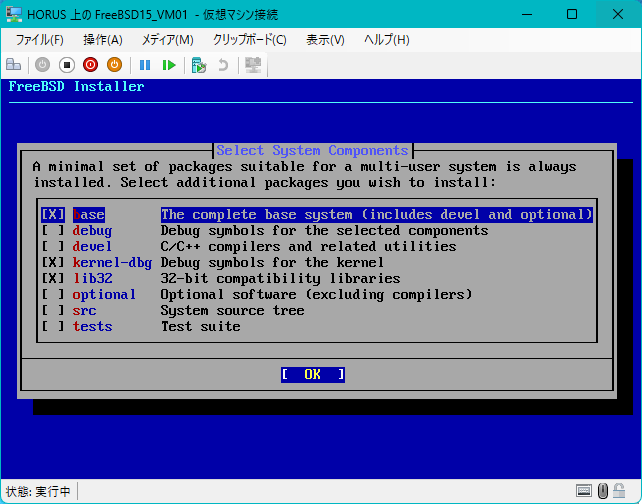Screen dimensions: 642x504
Task: Close the virtual machine connection window
Action: (x=617, y=15)
